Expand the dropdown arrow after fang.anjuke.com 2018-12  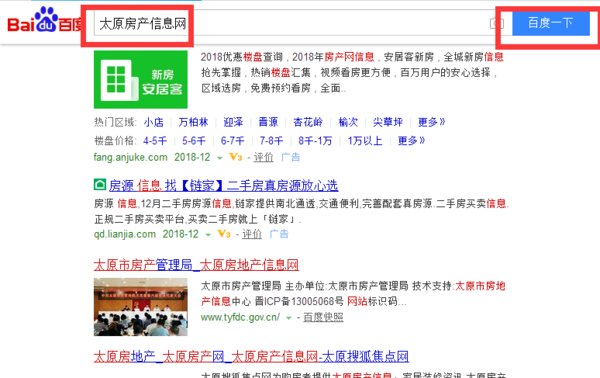coord(220,158)
